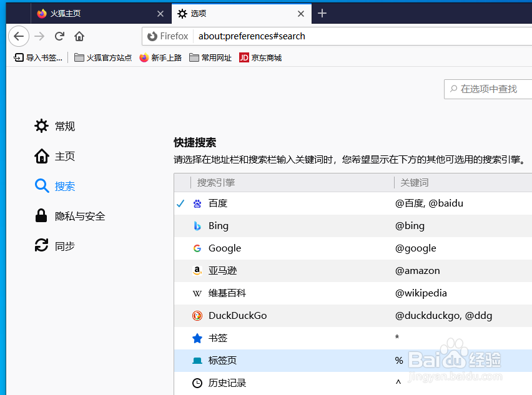This screenshot has width=532, height=395.
Task: Open the 京东商城 bookmark
Action: [260, 57]
